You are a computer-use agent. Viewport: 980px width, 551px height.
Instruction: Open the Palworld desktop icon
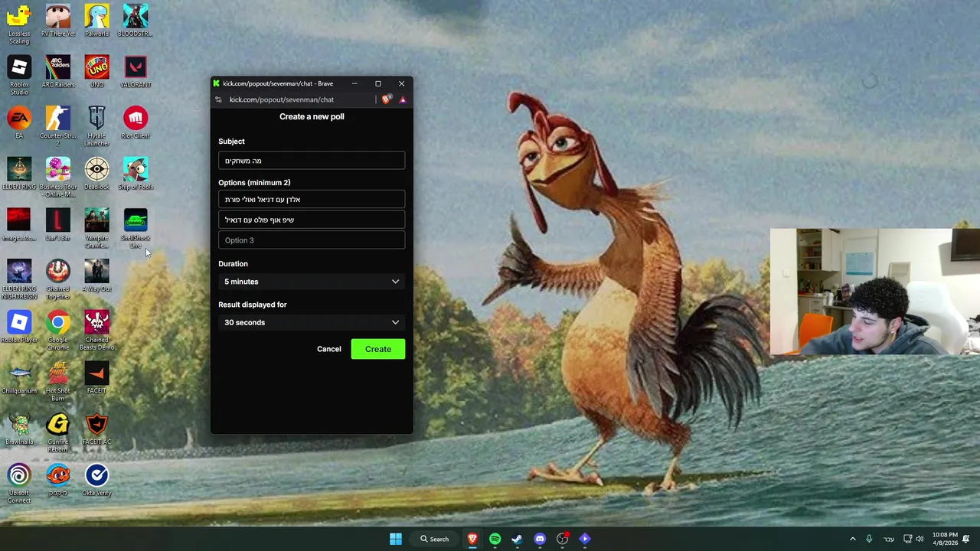(x=96, y=21)
